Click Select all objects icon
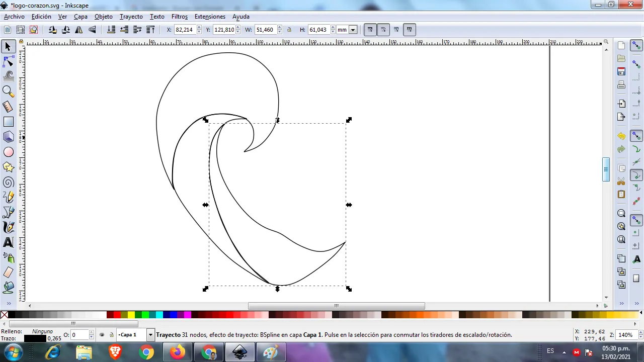Image resolution: width=644 pixels, height=362 pixels. (x=8, y=30)
